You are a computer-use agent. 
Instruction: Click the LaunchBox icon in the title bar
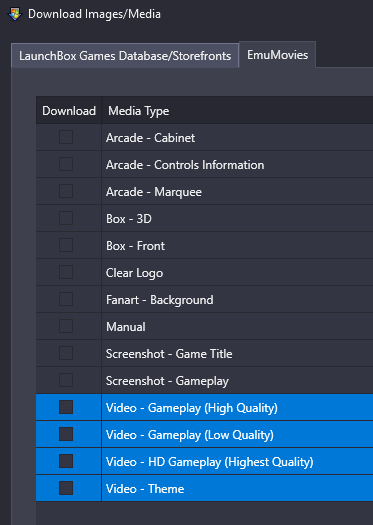15,14
